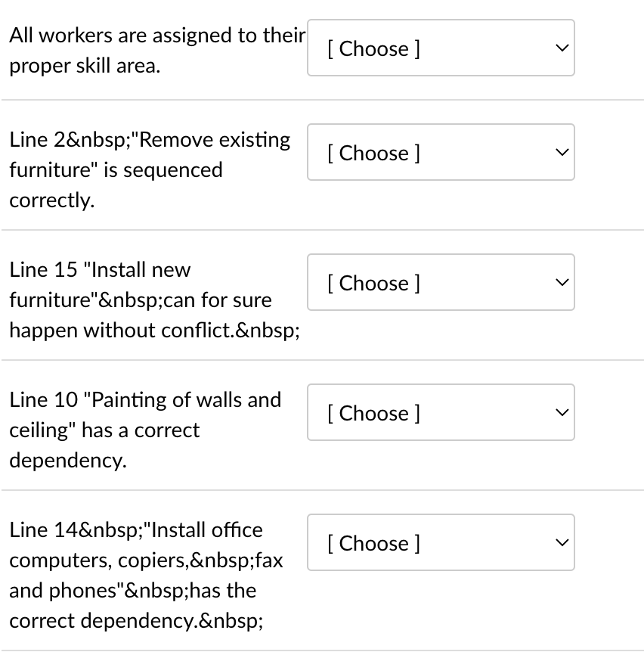This screenshot has height=652, width=644.
Task: Click the chevron arrow on the bottom dropdown
Action: [x=561, y=542]
